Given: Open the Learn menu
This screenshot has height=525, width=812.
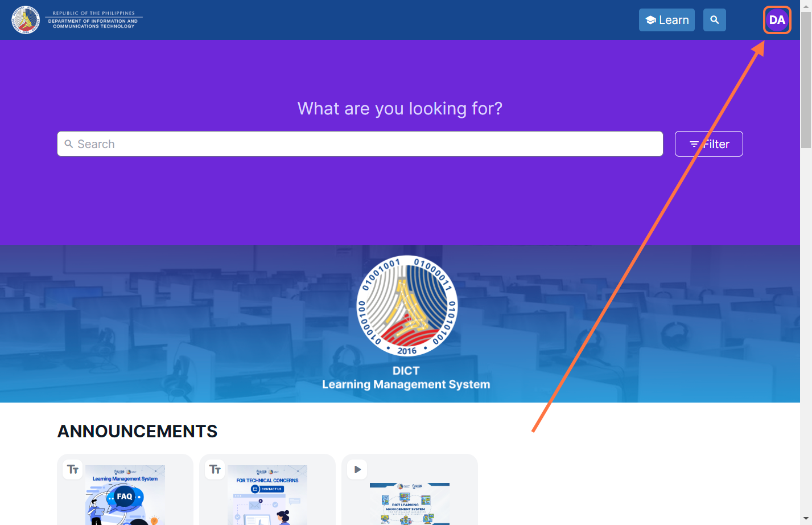Looking at the screenshot, I should (667, 20).
